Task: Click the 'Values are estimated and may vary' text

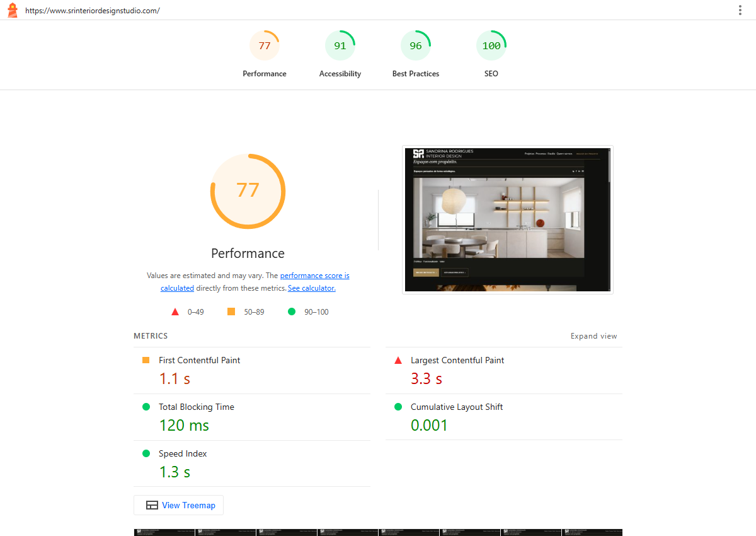Action: coord(205,276)
